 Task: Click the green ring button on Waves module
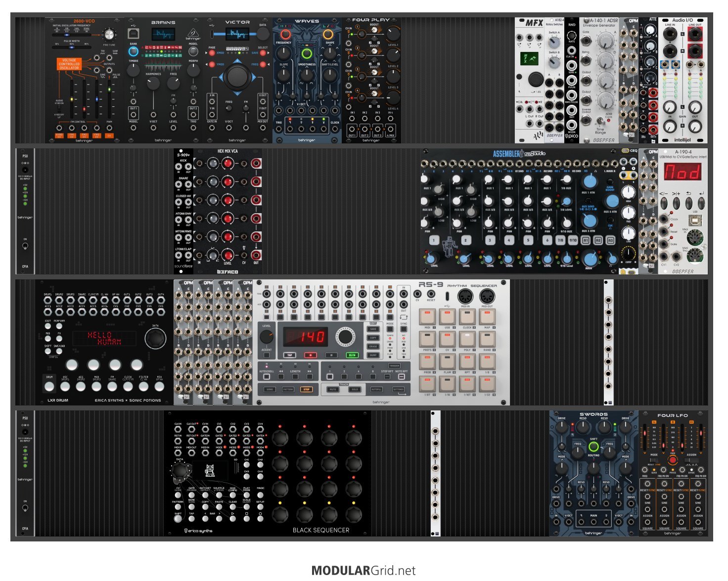coord(307,54)
